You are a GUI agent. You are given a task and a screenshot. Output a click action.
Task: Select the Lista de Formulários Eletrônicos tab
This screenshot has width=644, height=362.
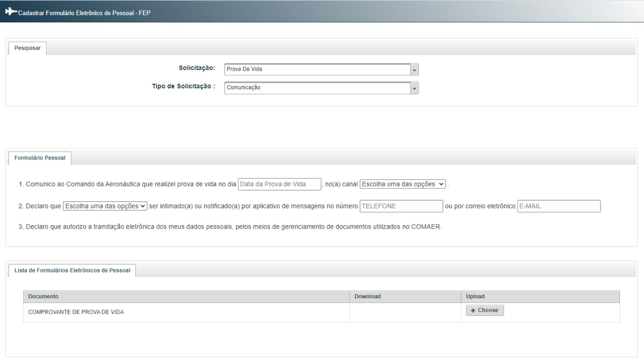[x=72, y=270]
